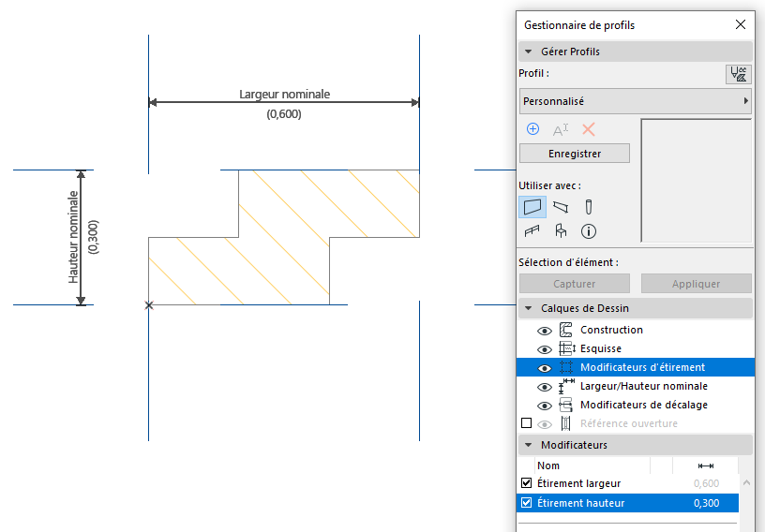The width and height of the screenshot is (765, 532).
Task: Collapse the Calques de Dessin section
Action: [x=529, y=308]
